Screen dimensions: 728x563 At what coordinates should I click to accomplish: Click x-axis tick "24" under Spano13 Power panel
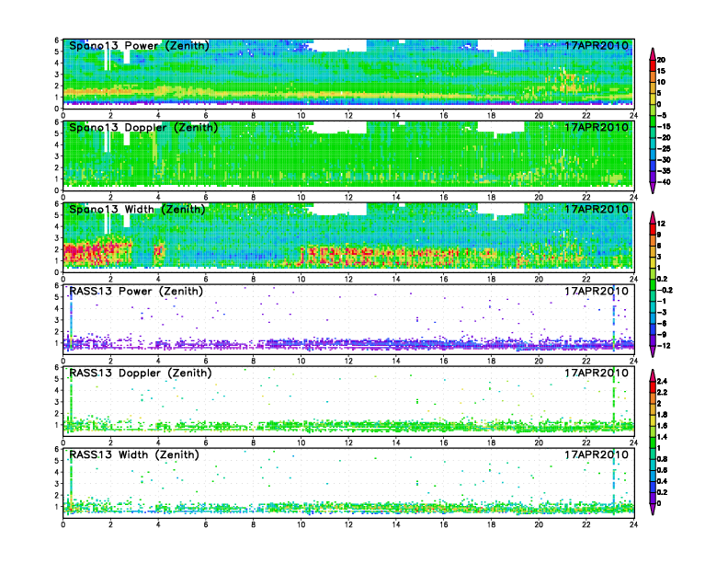[633, 116]
